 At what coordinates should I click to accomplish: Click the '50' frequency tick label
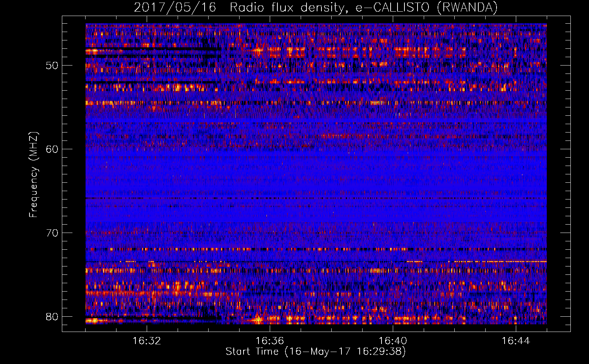tap(52, 66)
